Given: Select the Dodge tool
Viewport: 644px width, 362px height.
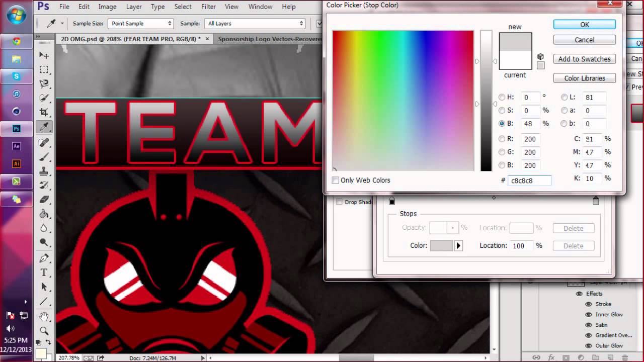Looking at the screenshot, I should click(44, 242).
